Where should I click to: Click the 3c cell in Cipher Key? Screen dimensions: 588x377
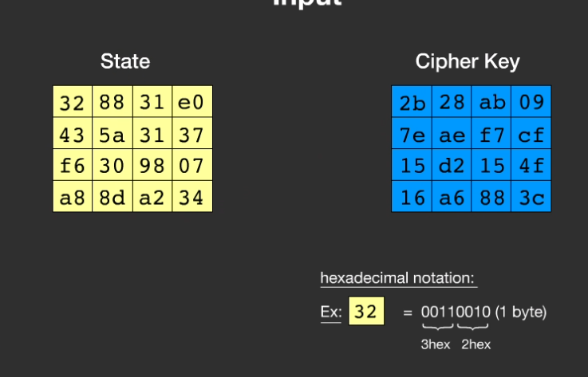(x=531, y=197)
